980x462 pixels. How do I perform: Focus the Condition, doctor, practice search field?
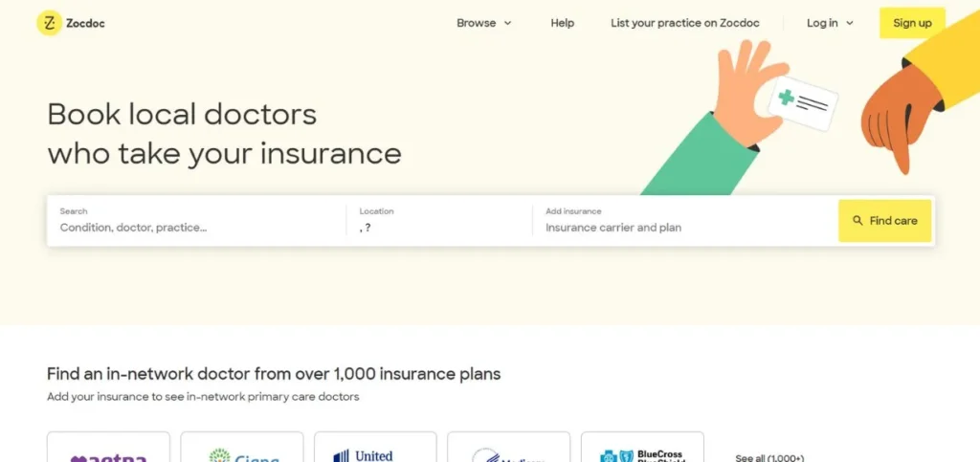coord(196,228)
